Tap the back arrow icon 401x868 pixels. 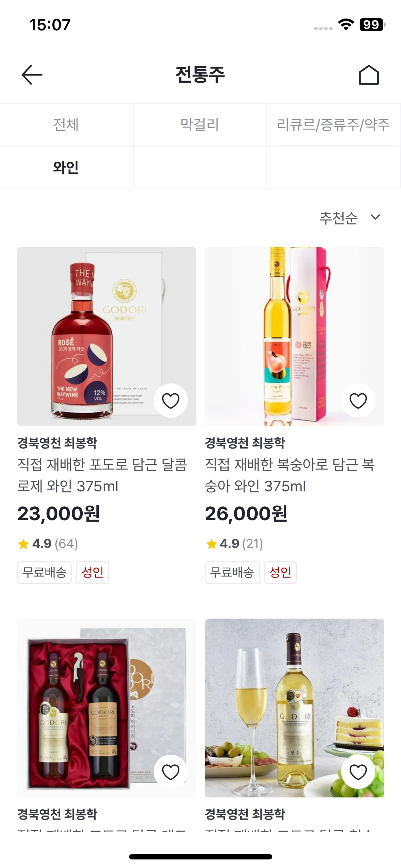32,75
